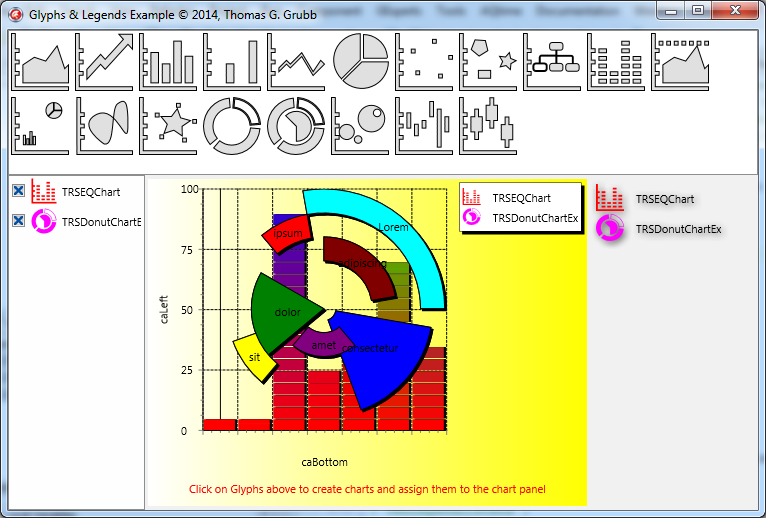Click the arrow chart glyph
Screen dimensions: 766x518
(105, 61)
